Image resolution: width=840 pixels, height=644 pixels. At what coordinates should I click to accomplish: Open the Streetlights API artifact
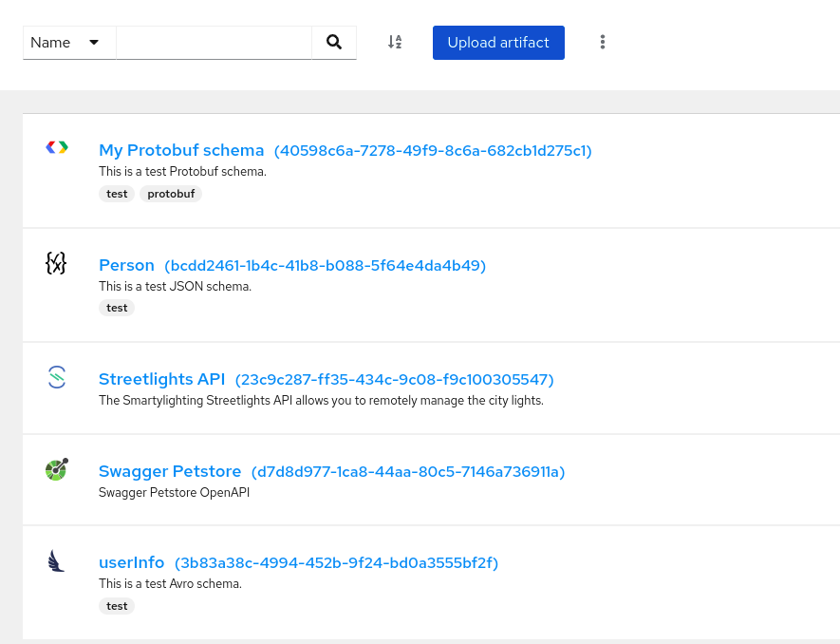tap(161, 379)
